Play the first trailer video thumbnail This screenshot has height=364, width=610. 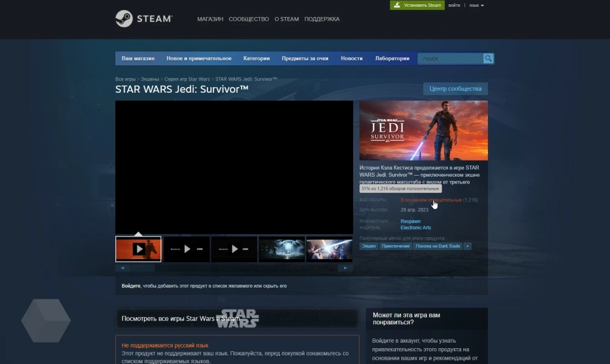138,249
